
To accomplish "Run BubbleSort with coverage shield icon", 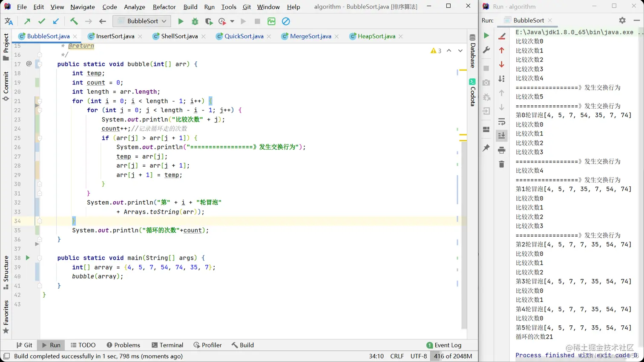I will 209,21.
